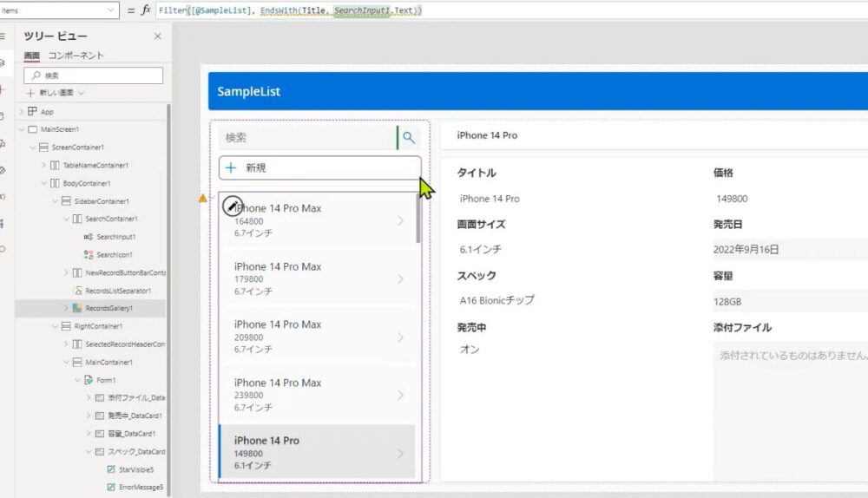Select RecordsListSeparator1 in the tree
This screenshot has height=498, width=868.
[118, 291]
